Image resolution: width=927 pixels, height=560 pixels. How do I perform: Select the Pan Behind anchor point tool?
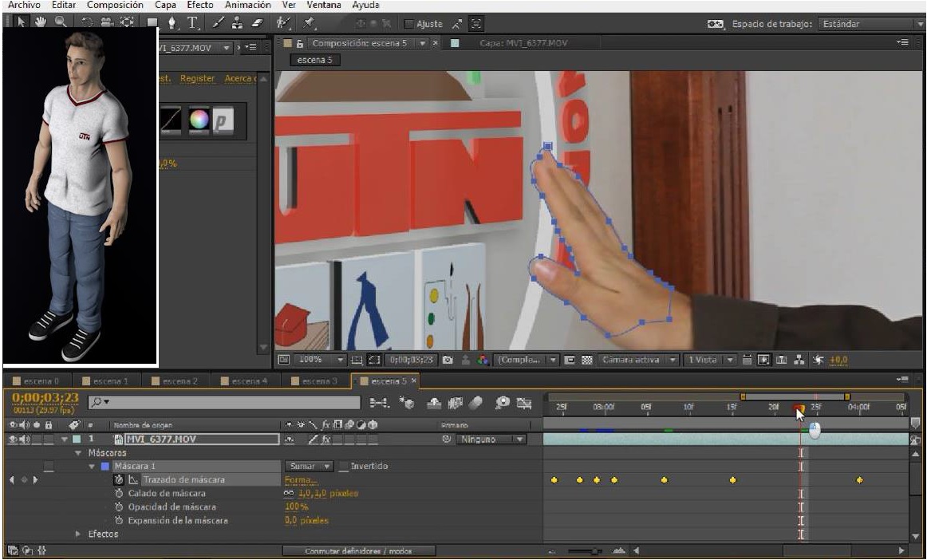pyautogui.click(x=127, y=22)
